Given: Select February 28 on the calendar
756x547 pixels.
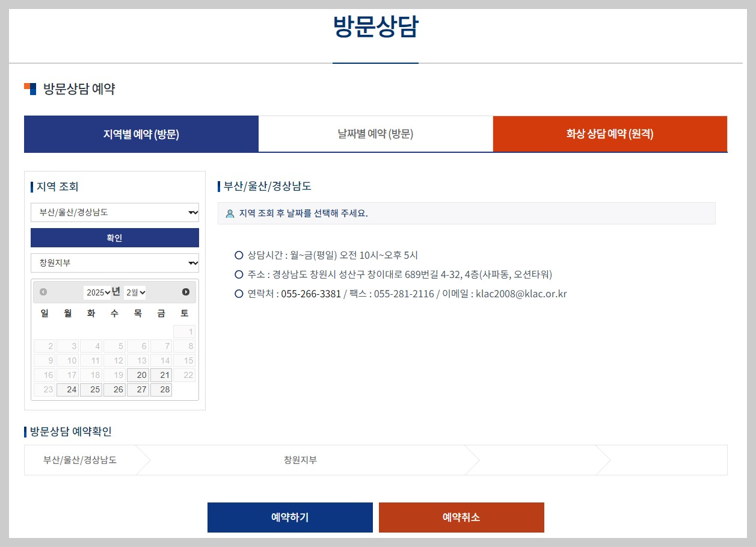Looking at the screenshot, I should coord(161,390).
